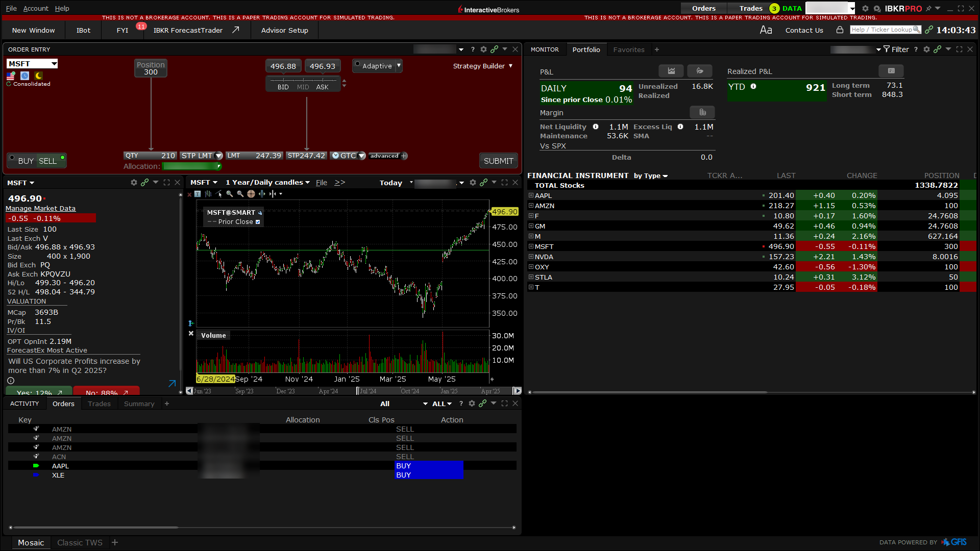The height and width of the screenshot is (551, 980).
Task: Toggle the Prior Close checkbox on chart
Action: (258, 222)
